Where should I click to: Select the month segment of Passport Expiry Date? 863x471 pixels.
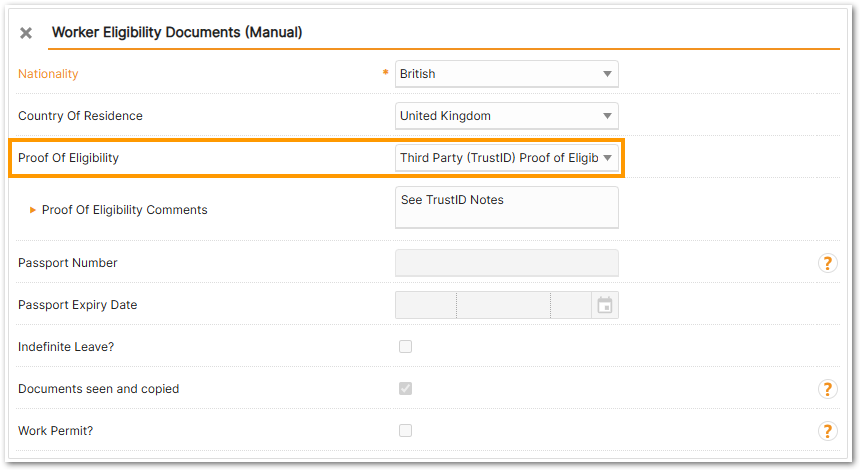(502, 305)
